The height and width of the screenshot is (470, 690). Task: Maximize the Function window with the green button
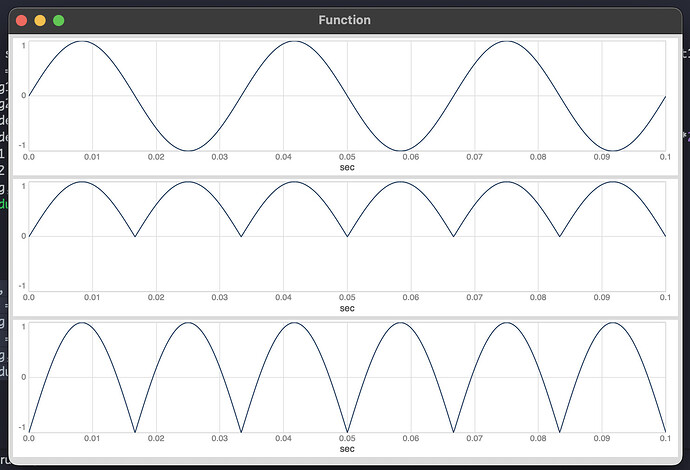pos(59,20)
